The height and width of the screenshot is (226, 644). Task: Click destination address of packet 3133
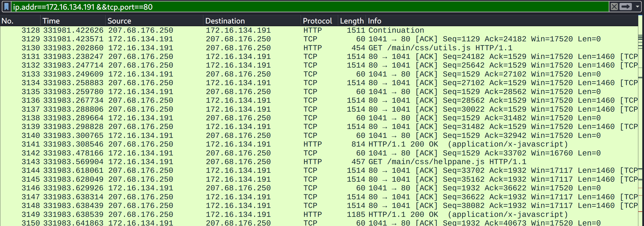pos(238,74)
